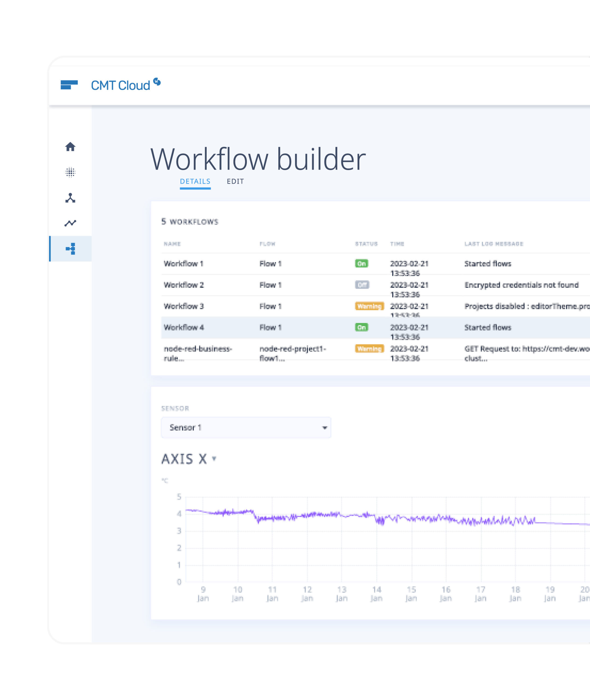Toggle the On status of Workflow 1

pyautogui.click(x=361, y=264)
